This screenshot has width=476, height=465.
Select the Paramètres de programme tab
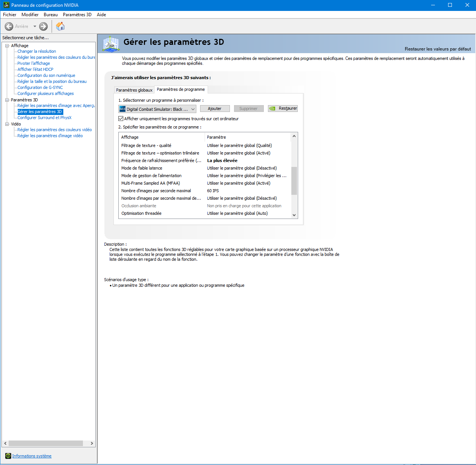(x=181, y=89)
